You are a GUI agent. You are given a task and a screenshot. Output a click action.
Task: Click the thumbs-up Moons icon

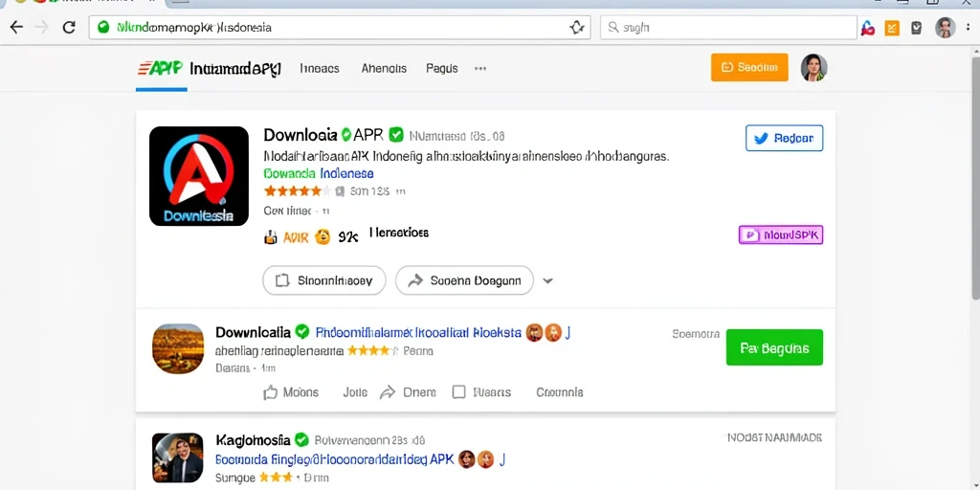coord(270,392)
